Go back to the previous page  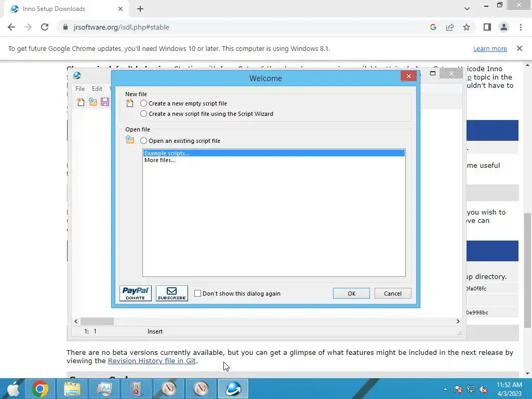coord(11,27)
